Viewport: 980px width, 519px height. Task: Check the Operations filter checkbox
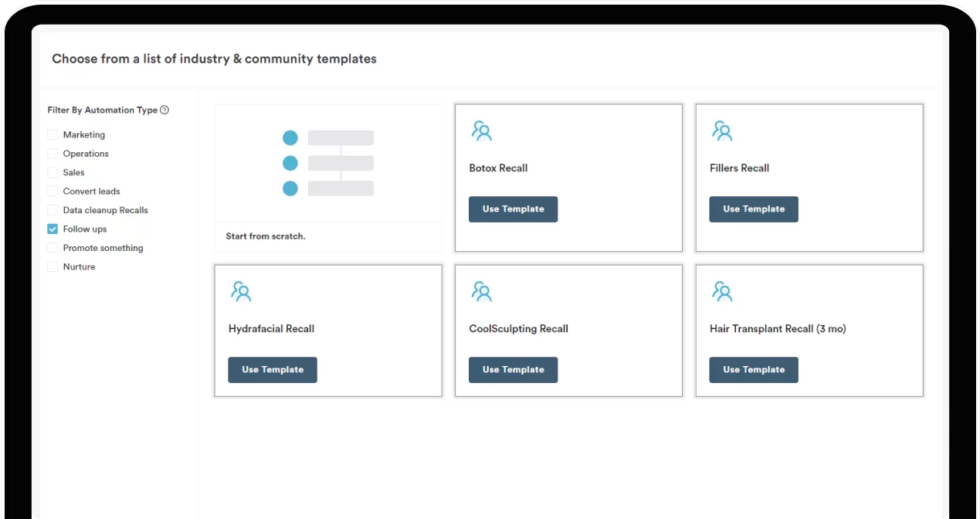tap(53, 154)
